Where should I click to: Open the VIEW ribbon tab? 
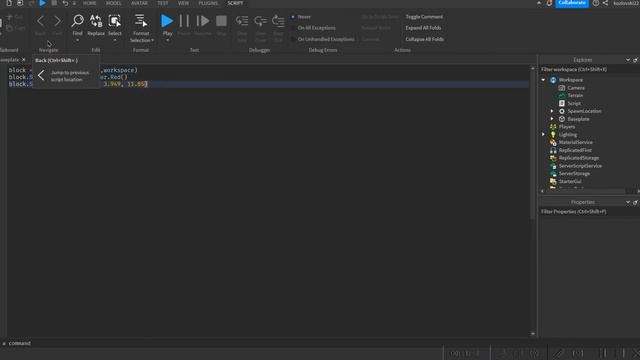(x=183, y=3)
